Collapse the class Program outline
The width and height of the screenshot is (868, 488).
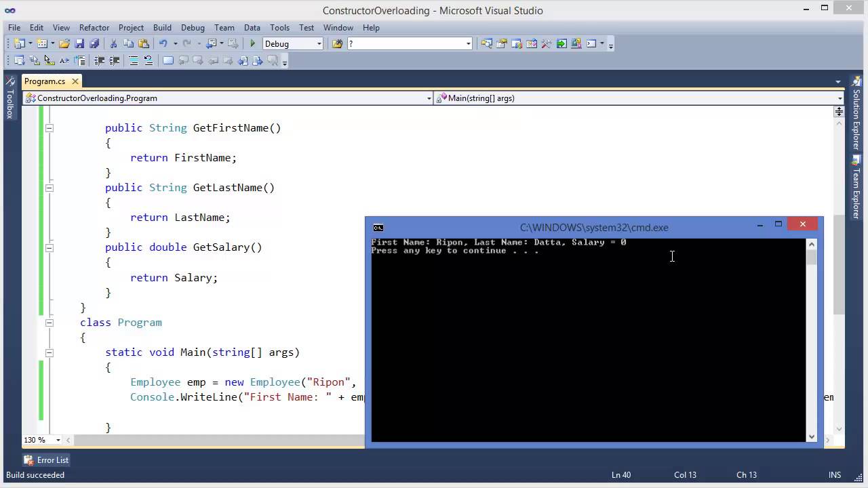coord(49,323)
